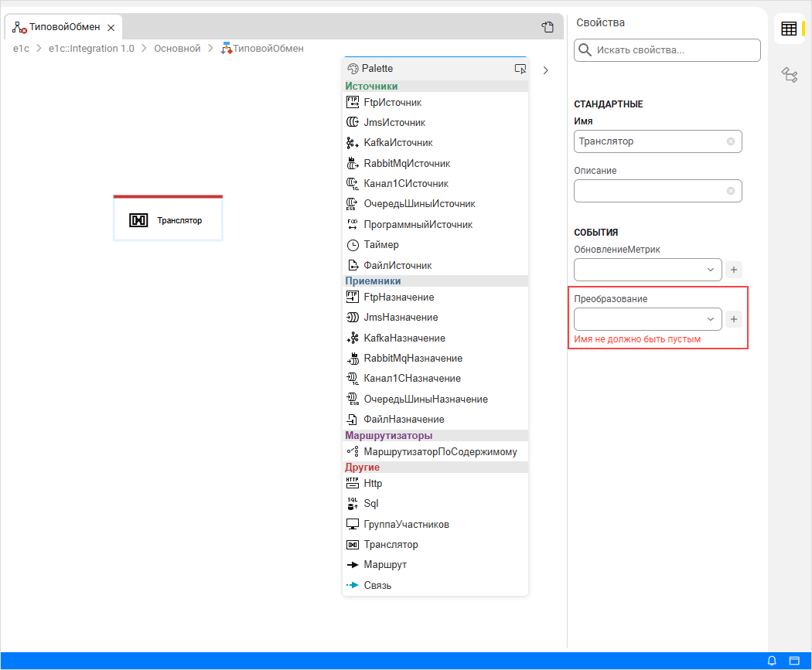812x670 pixels.
Task: Open the properties table view icon
Action: point(789,29)
